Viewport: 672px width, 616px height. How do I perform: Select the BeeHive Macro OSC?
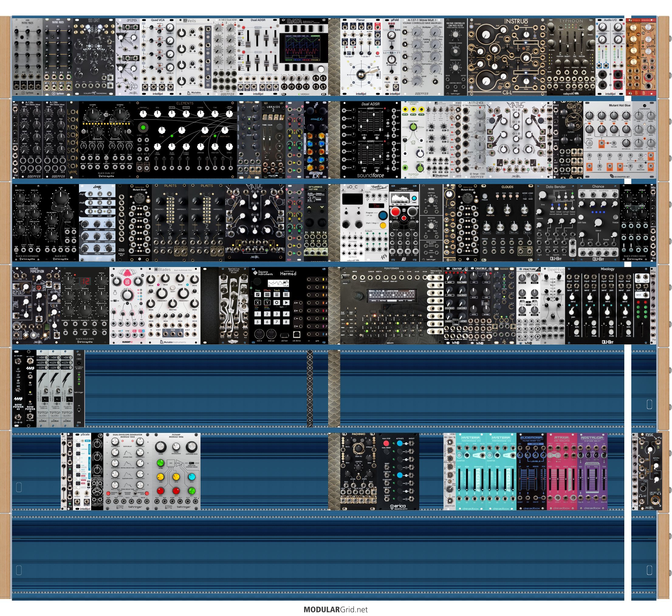tap(553, 306)
